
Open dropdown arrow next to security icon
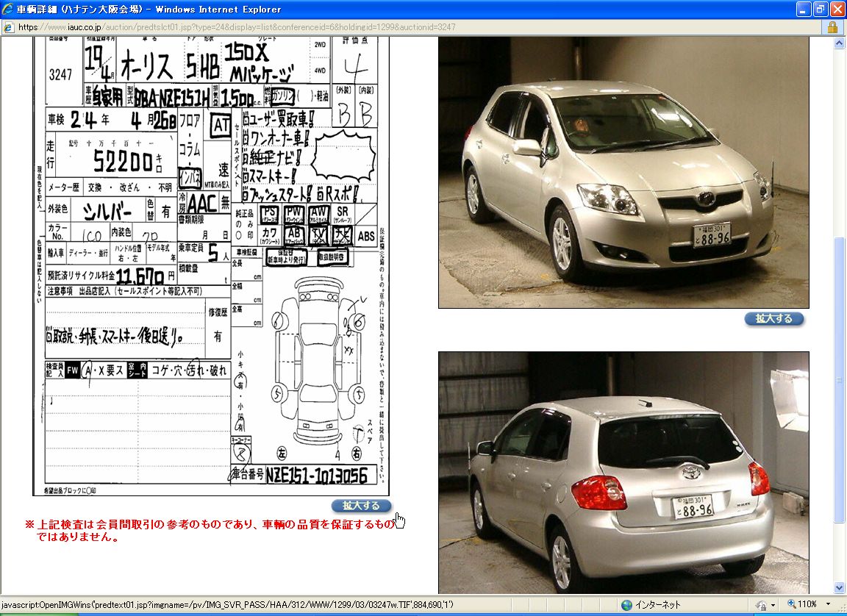(773, 605)
